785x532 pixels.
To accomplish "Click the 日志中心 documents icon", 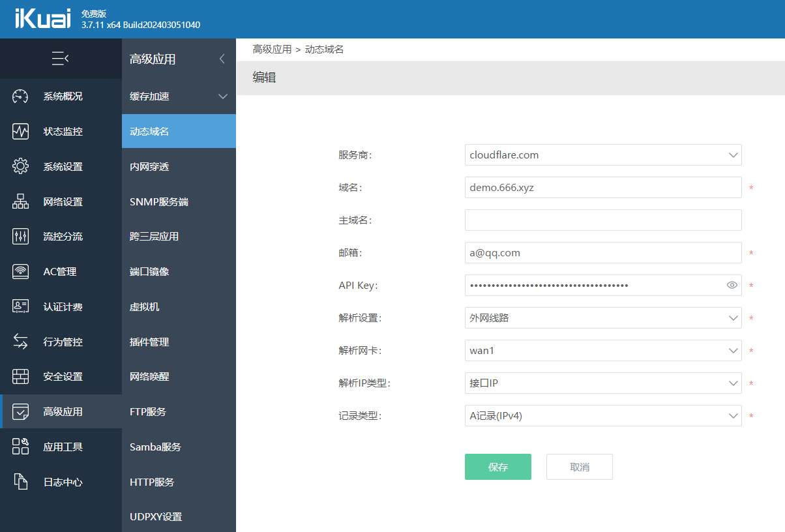I will click(21, 482).
